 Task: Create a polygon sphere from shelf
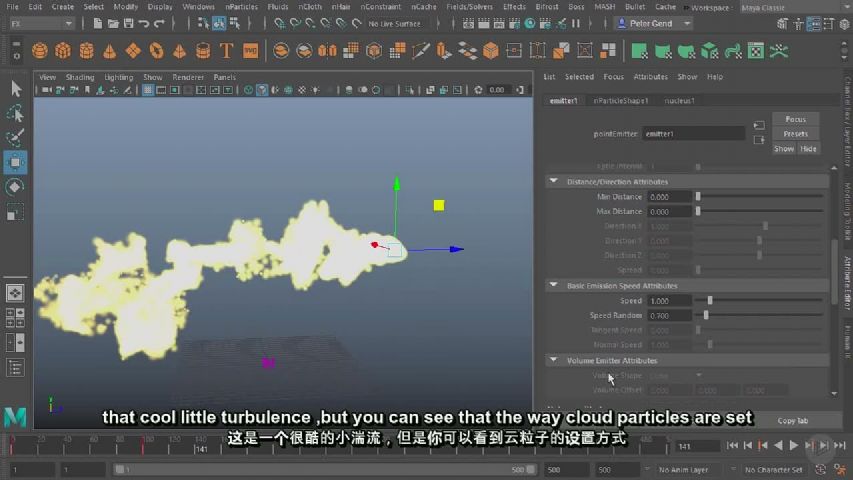coord(40,51)
